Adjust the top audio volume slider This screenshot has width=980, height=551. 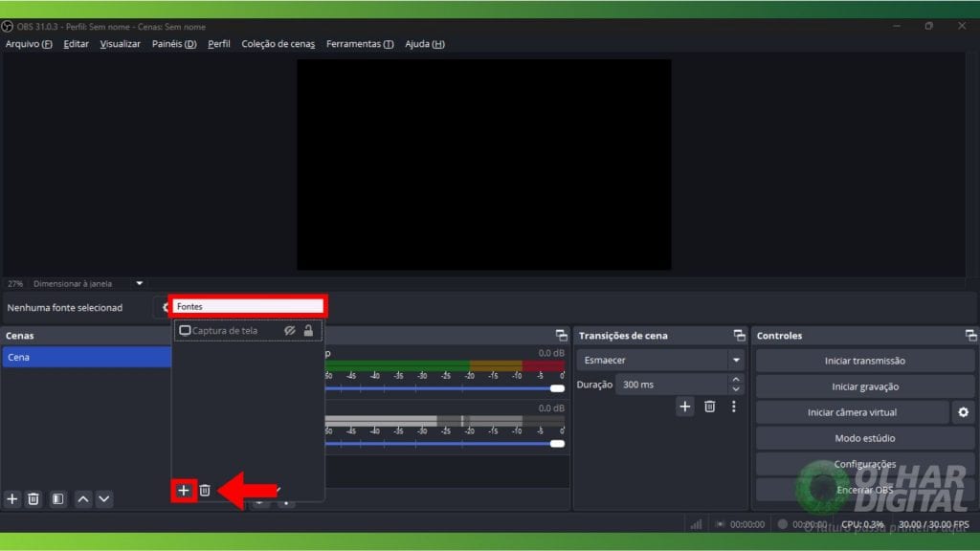coord(556,388)
